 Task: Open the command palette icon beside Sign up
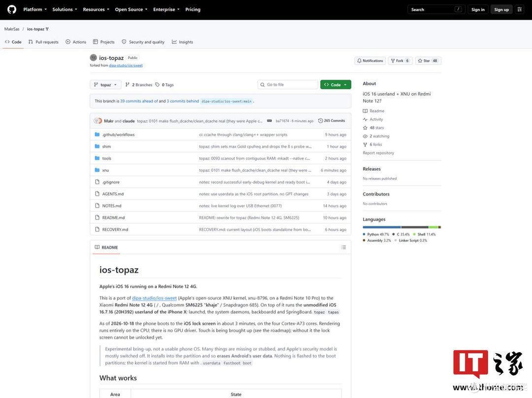tap(519, 9)
